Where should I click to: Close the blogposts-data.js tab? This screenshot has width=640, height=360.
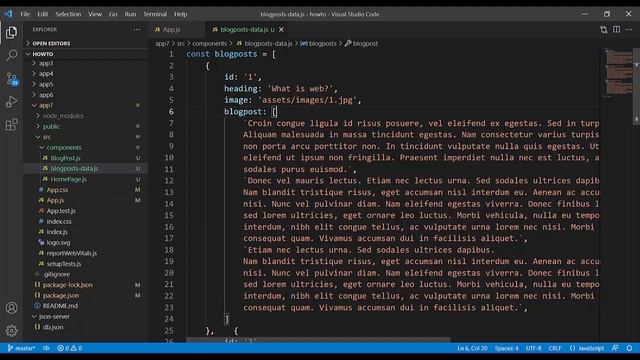[x=281, y=29]
